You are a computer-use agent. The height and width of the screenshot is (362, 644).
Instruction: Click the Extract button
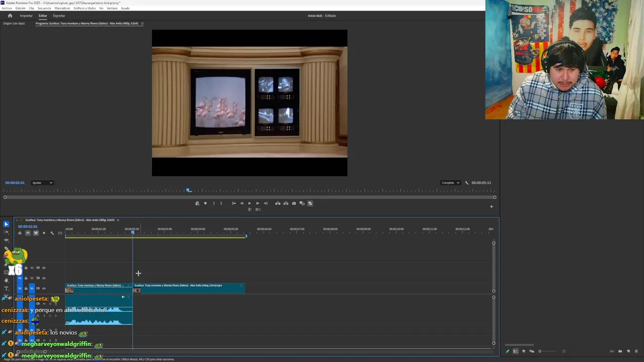(286, 203)
